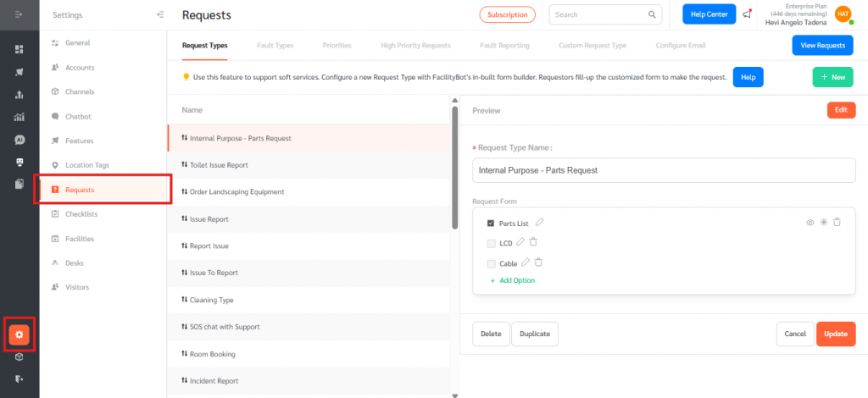
Task: Click the pencil icon next to Parts List
Action: pos(540,223)
